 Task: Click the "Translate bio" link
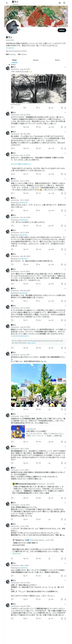coord(10,48)
